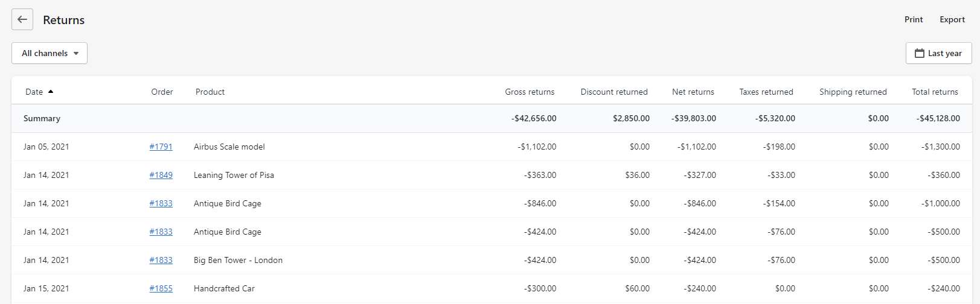The width and height of the screenshot is (980, 304).
Task: Click $36.00 discount for Leaning Tower
Action: (x=638, y=175)
